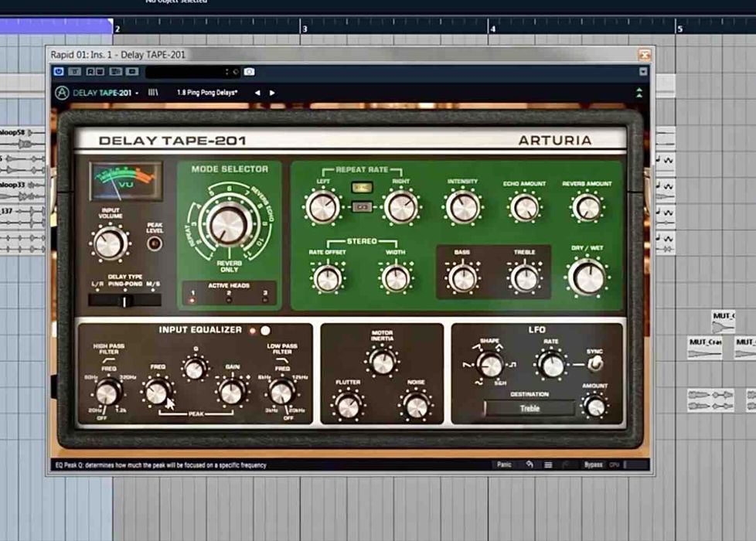
Task: Open the LFO Destination Treble dropdown
Action: point(530,408)
